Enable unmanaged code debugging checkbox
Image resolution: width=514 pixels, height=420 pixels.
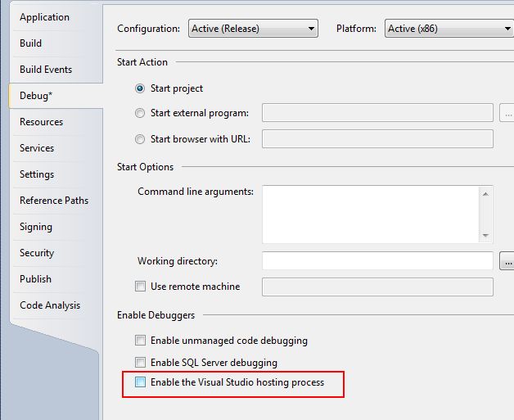coord(140,341)
